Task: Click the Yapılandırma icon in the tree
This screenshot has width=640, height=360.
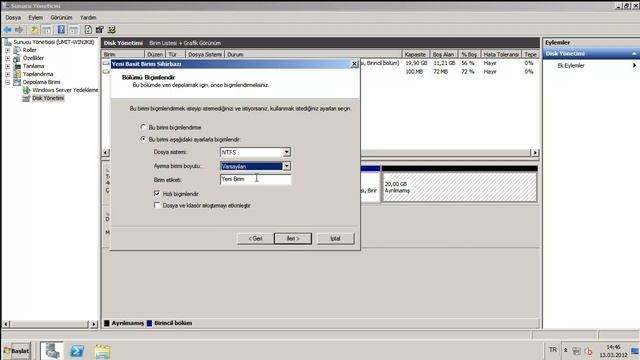Action: coord(17,74)
